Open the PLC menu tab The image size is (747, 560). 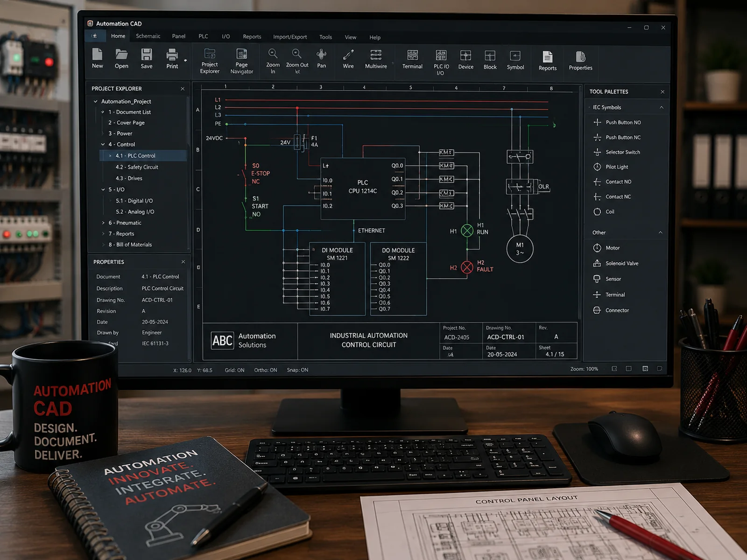point(204,36)
